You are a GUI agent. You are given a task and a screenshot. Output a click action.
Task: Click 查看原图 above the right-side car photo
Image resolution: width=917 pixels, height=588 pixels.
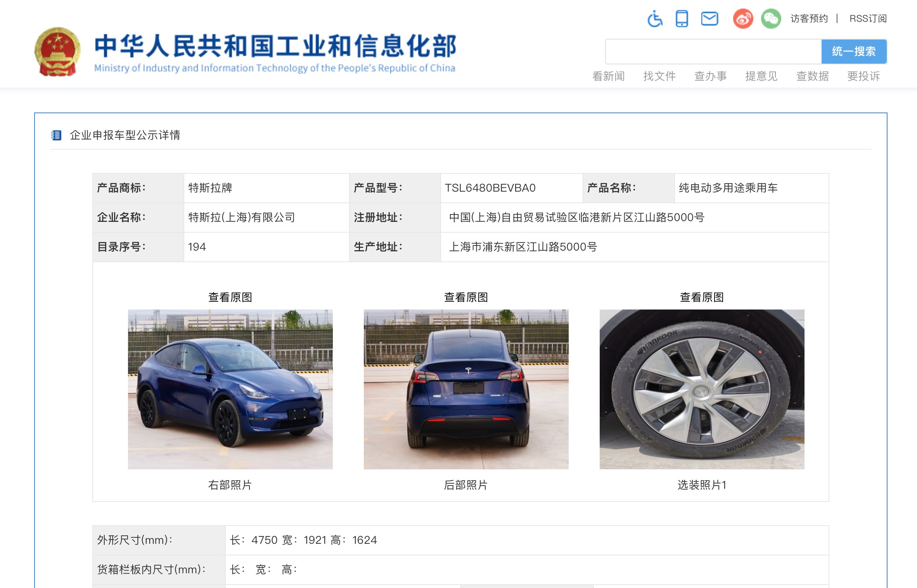pyautogui.click(x=230, y=297)
